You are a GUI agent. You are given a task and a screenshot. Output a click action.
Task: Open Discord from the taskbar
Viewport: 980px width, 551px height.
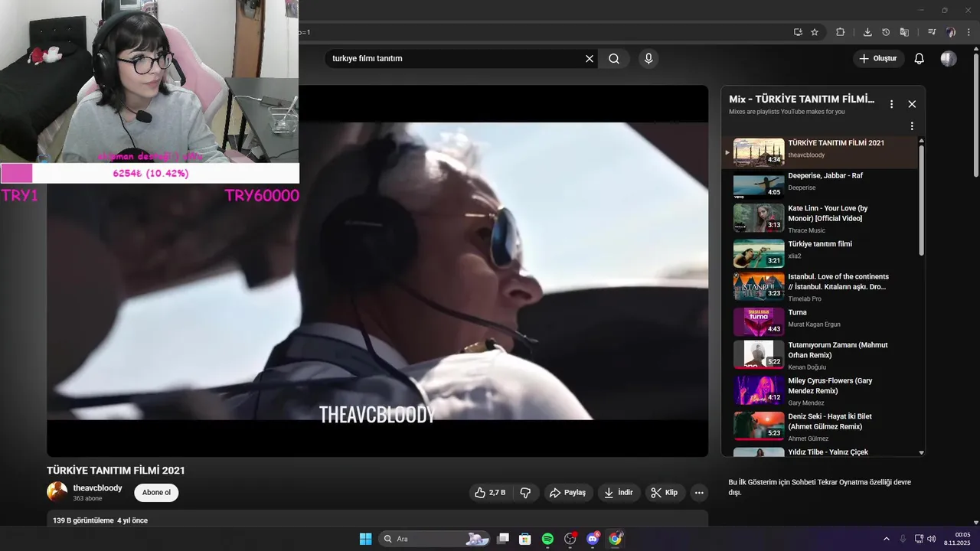tap(593, 539)
